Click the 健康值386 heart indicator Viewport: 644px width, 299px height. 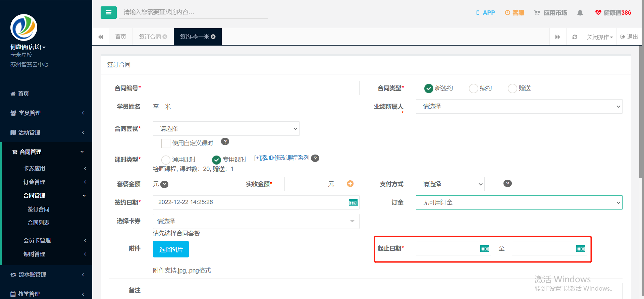click(x=613, y=13)
